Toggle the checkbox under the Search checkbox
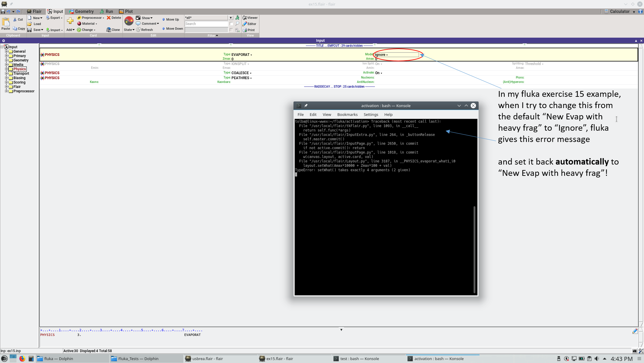 231,30
